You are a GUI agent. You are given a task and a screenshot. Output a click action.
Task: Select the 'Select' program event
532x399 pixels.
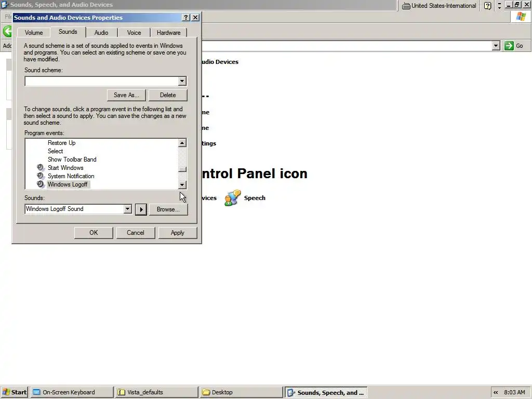[55, 151]
